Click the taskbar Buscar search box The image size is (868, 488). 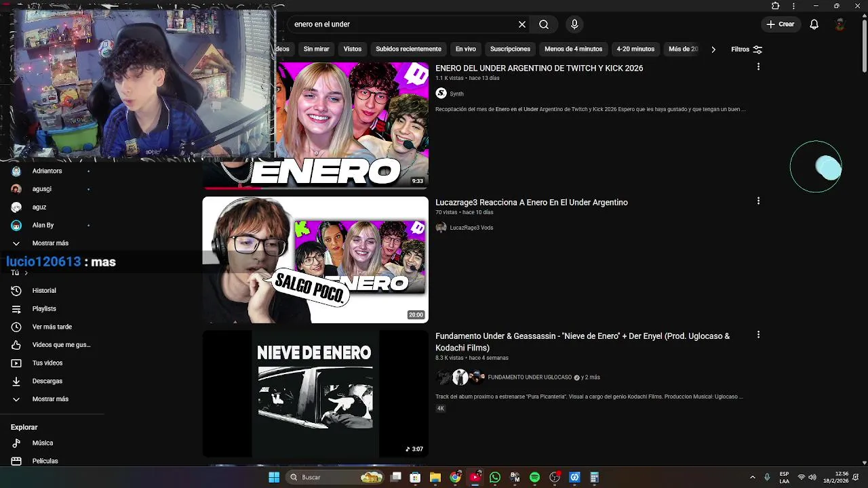[x=336, y=477]
